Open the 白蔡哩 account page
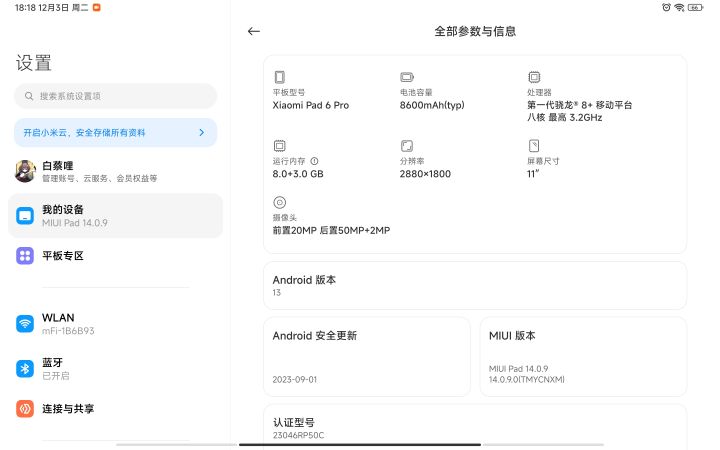 (115, 171)
